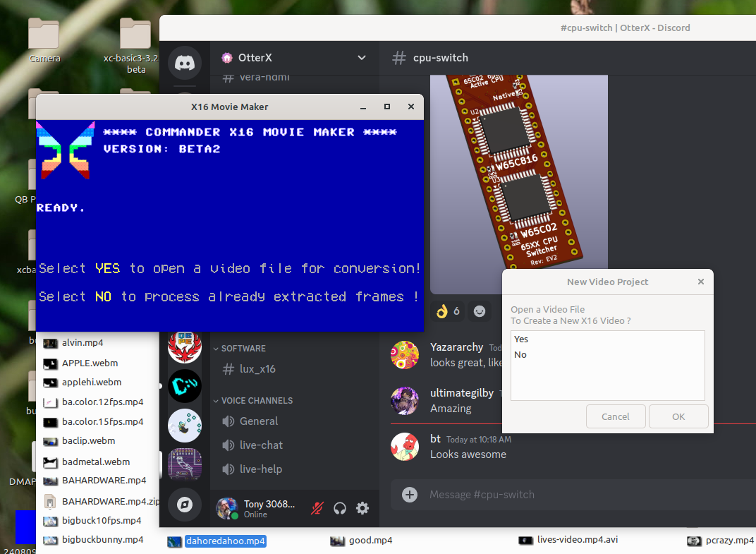Select baclip.webm file

79,441
